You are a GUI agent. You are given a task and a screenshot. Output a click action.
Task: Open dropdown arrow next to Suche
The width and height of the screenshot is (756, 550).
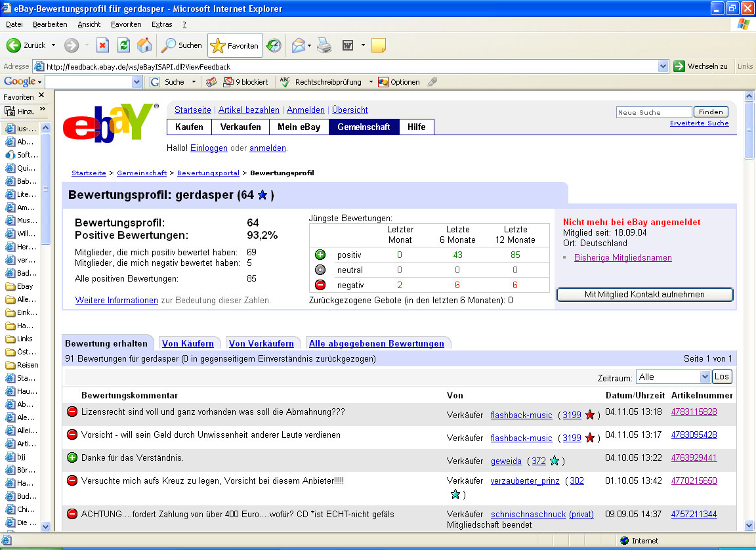click(194, 82)
